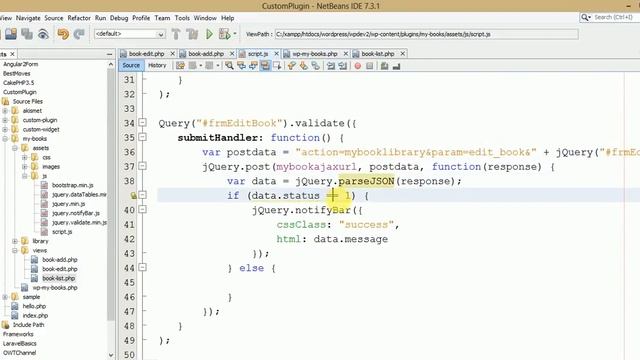Click the Undo arrow in main toolbar
Image resolution: width=640 pixels, height=360 pixels.
tap(63, 34)
